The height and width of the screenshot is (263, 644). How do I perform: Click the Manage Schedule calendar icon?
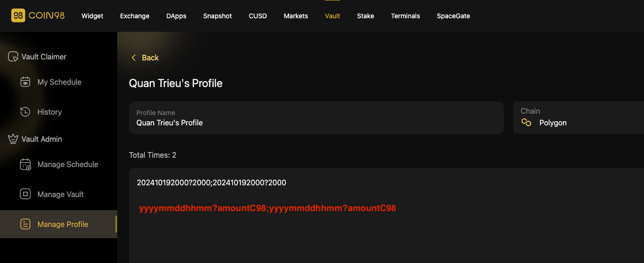(25, 164)
